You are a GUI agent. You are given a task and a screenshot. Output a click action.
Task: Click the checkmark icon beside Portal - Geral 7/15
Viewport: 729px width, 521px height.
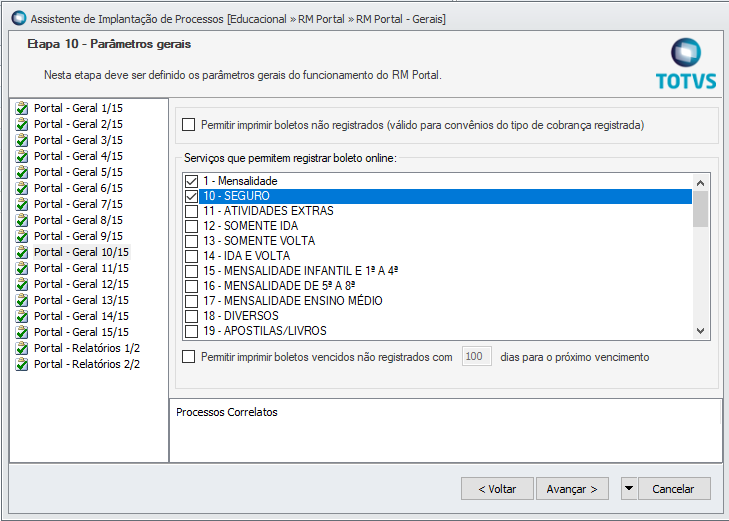point(21,204)
